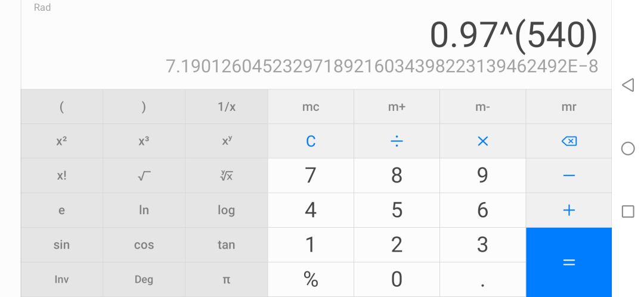The image size is (644, 297).
Task: Tap the square root key
Action: [x=144, y=176]
